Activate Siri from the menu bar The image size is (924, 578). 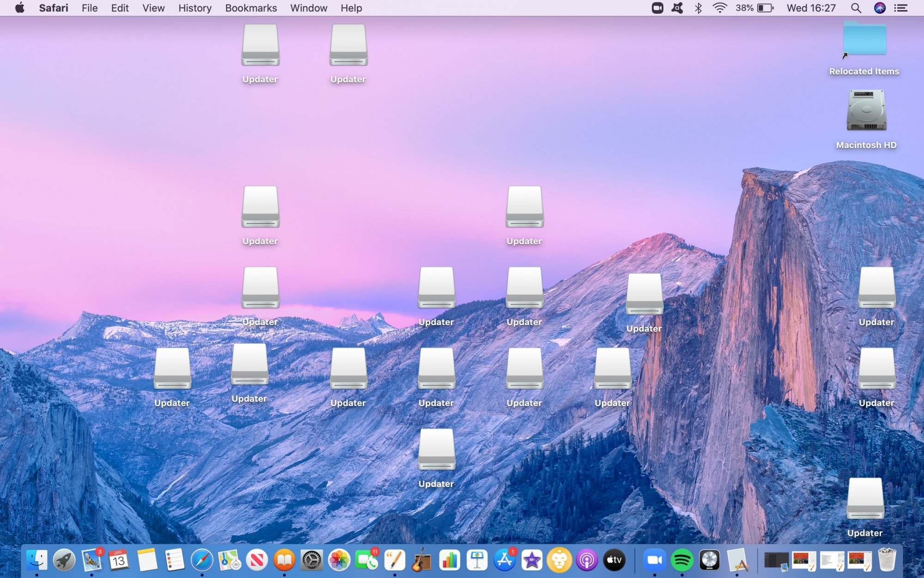coord(879,8)
